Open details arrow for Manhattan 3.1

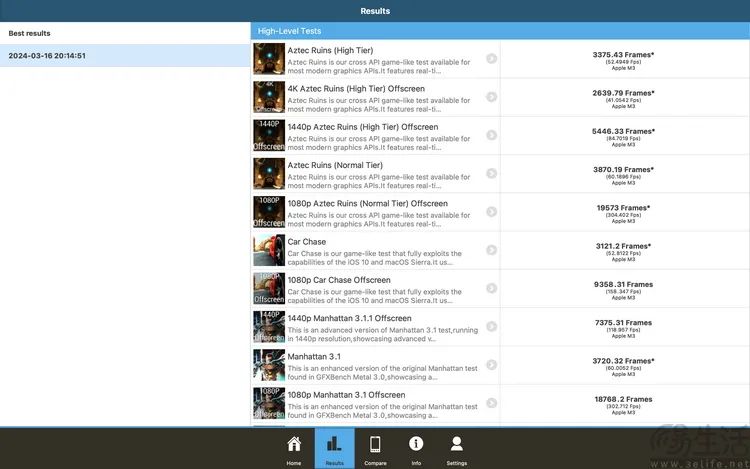tap(491, 364)
